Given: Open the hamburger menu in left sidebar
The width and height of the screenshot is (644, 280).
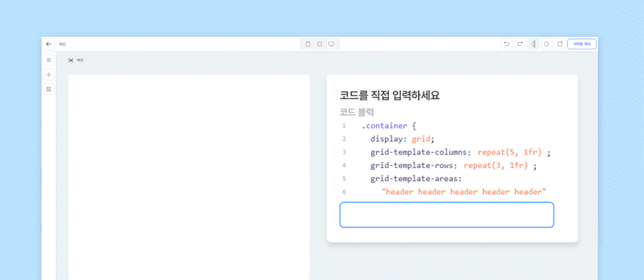Looking at the screenshot, I should [x=49, y=60].
